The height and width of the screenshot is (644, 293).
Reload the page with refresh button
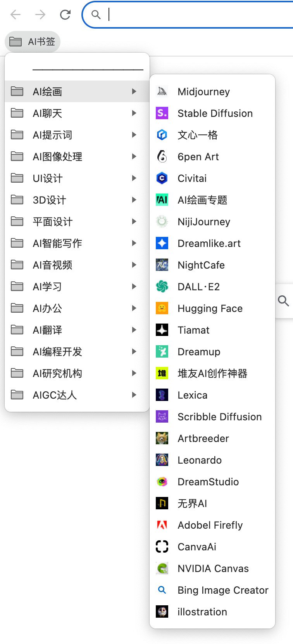[65, 15]
